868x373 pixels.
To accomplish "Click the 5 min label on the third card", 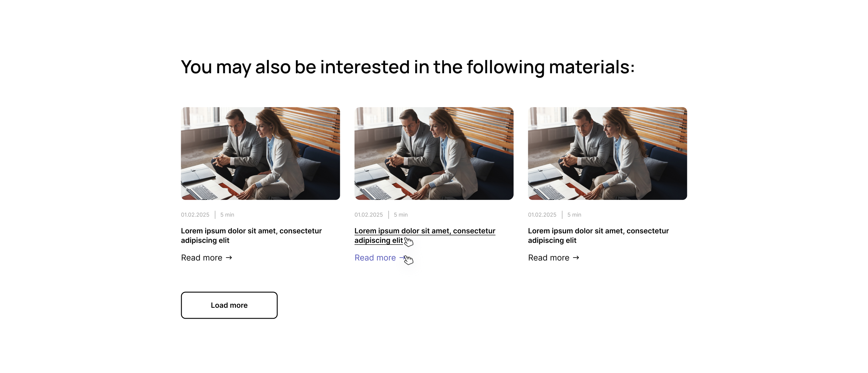I will [x=574, y=215].
